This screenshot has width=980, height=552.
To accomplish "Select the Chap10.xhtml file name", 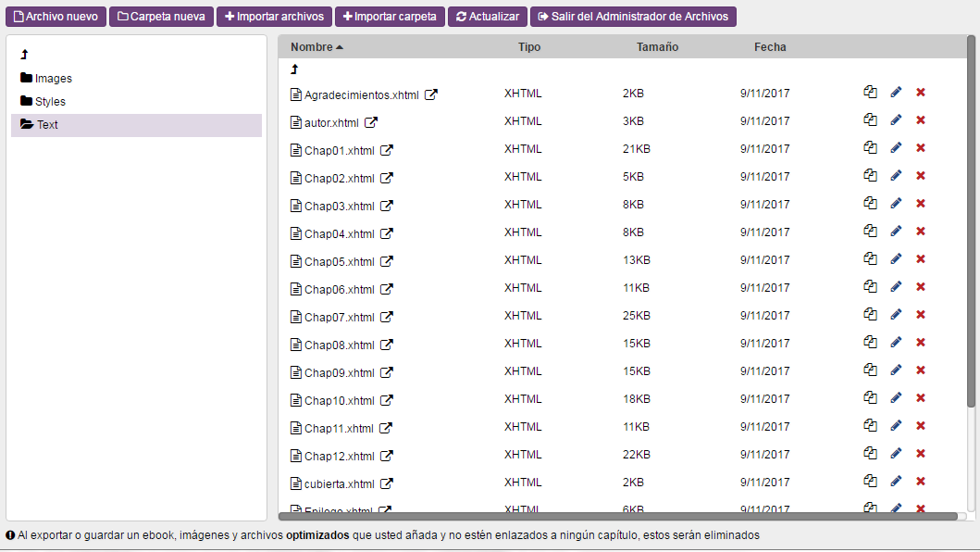I will (340, 400).
